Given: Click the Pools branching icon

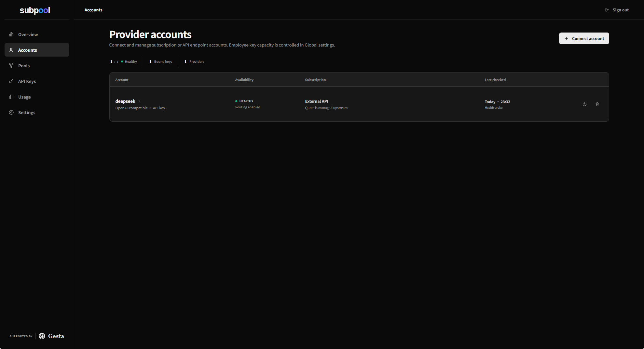Looking at the screenshot, I should (11, 66).
